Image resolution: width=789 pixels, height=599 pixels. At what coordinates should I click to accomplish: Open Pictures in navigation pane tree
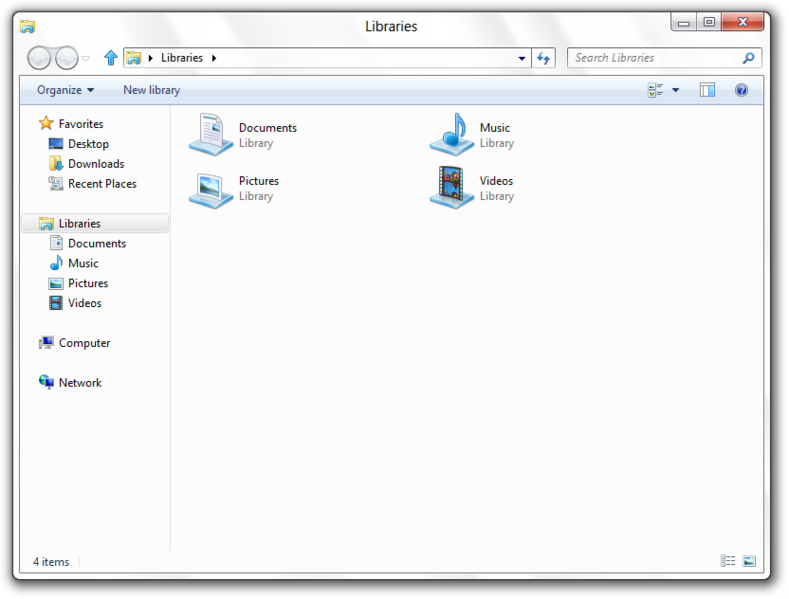point(78,283)
